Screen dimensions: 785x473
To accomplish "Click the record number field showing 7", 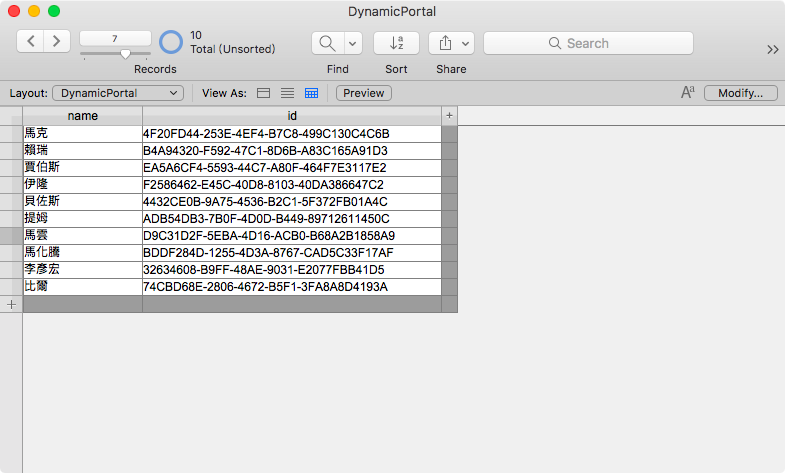I will coord(115,38).
